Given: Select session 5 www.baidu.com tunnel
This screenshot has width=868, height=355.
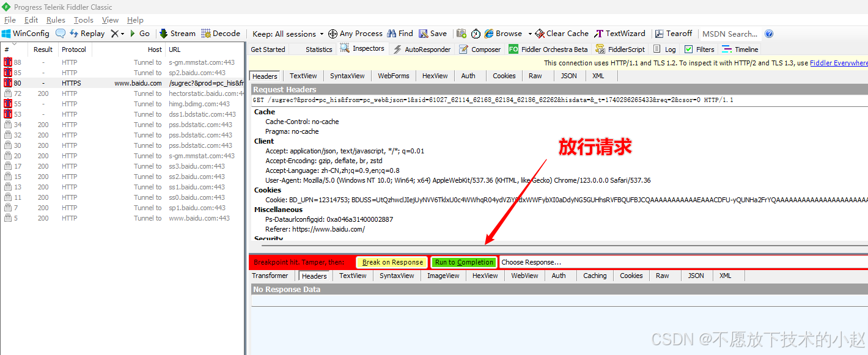Looking at the screenshot, I should (122, 218).
